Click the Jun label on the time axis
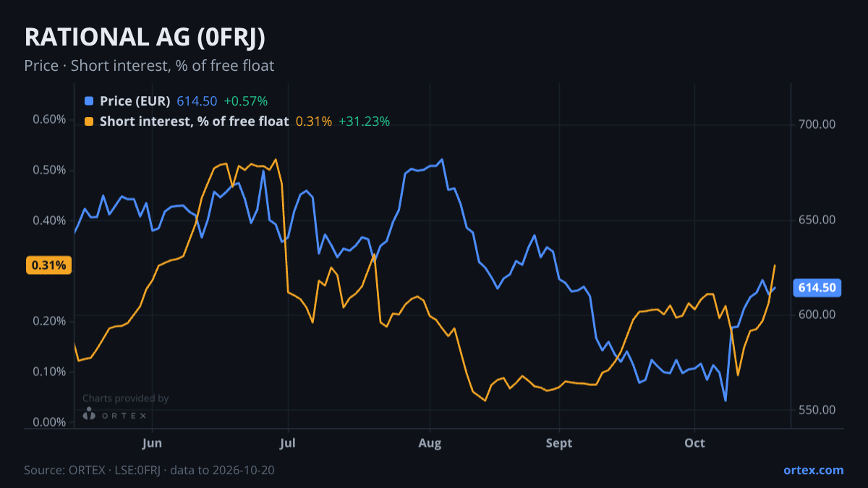The image size is (868, 488). 152,442
